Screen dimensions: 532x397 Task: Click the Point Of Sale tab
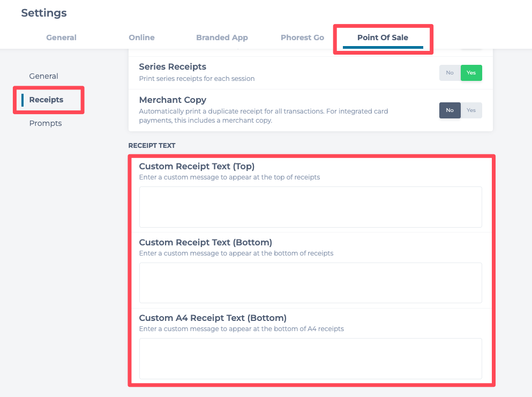[x=383, y=38]
